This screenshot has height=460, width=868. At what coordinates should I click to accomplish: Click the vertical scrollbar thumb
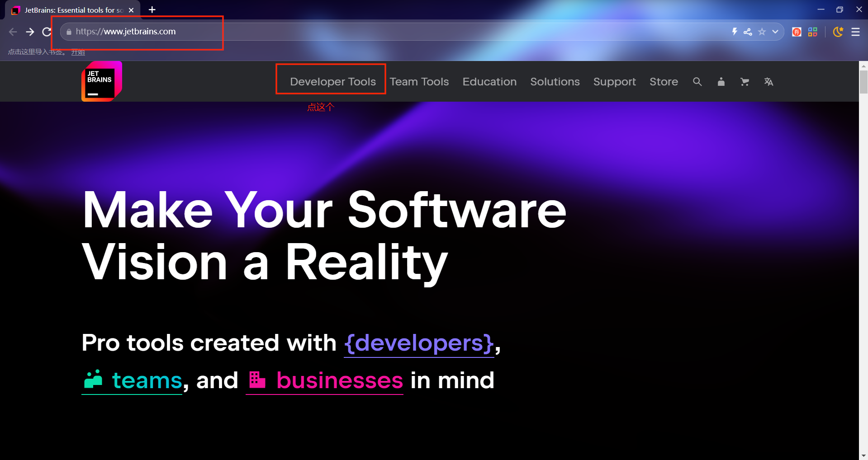coord(863,82)
